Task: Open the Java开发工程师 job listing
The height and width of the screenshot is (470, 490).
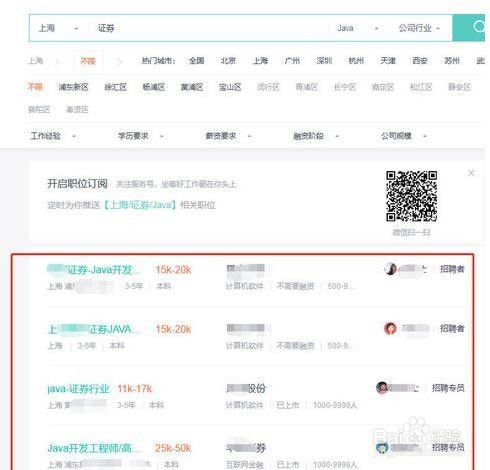Action: [x=94, y=448]
